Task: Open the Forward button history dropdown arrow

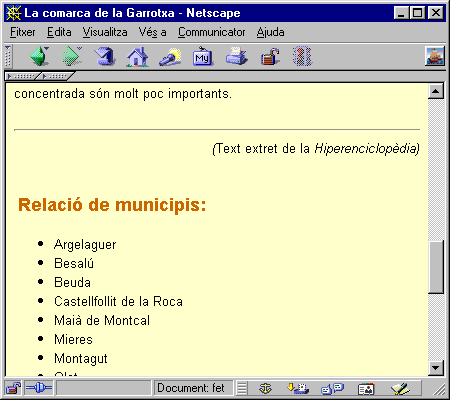Action: click(x=79, y=49)
